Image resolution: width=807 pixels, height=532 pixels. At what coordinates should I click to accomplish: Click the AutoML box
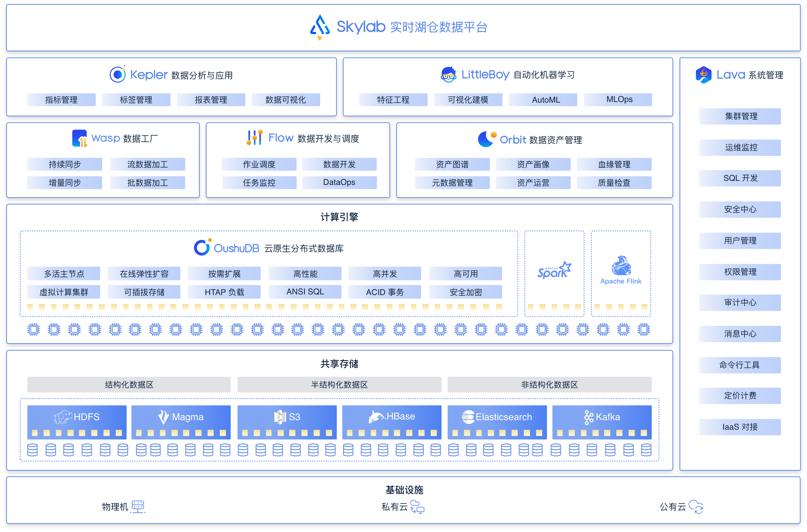(x=543, y=100)
